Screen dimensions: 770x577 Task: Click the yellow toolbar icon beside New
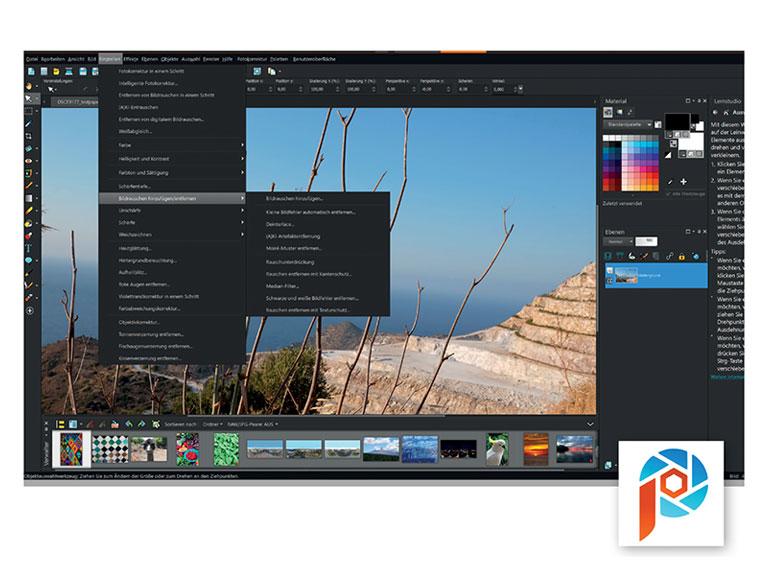coord(56,72)
